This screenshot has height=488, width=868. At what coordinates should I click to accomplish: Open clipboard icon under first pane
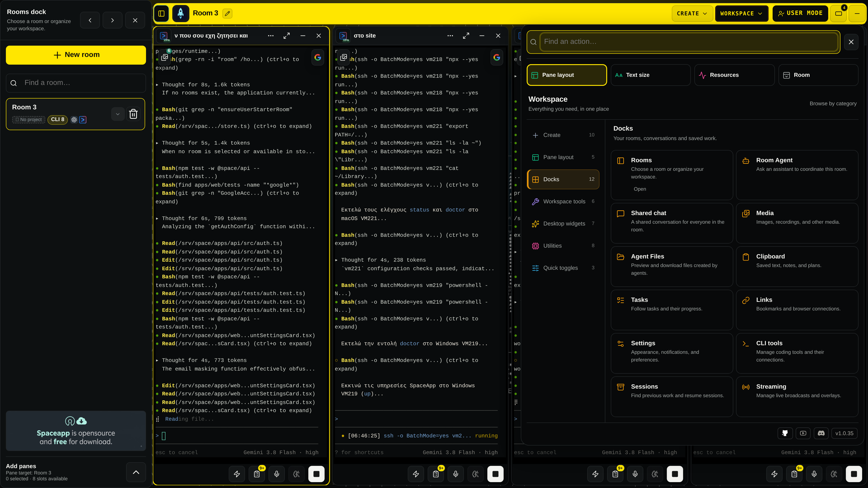(257, 474)
